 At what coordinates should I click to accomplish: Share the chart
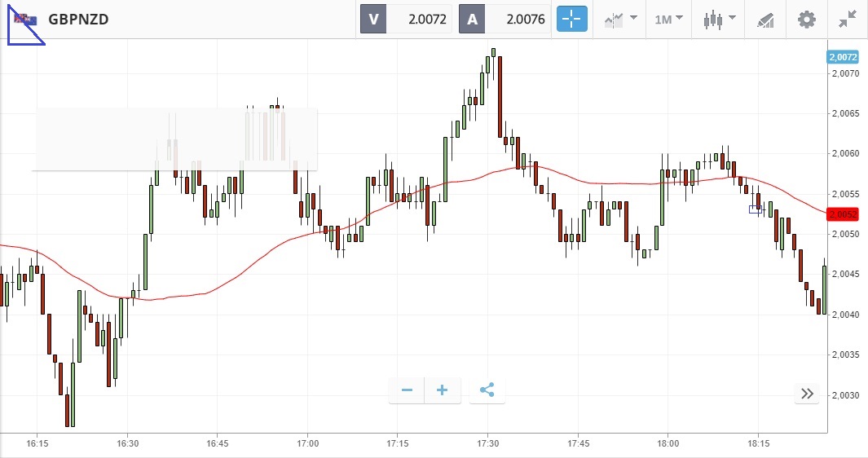pos(487,390)
